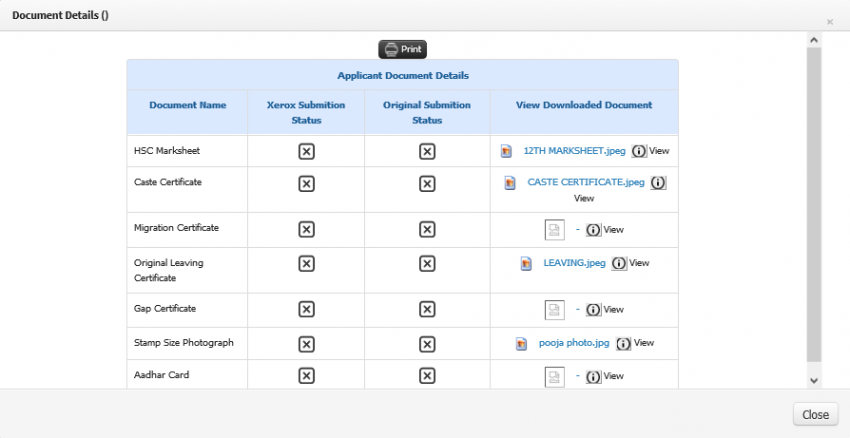Toggle Original submission checkbox for Stamp Size Photograph

(427, 344)
